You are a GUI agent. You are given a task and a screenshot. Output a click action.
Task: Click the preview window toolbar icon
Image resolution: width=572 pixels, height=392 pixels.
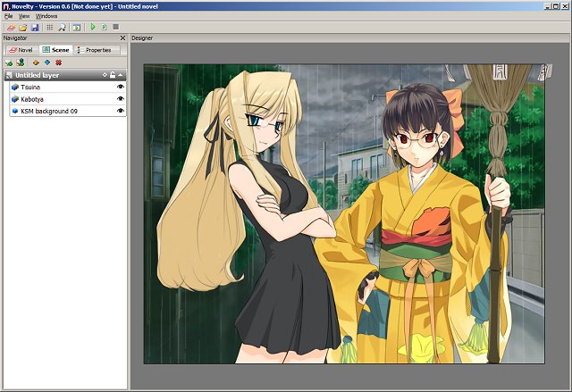[77, 28]
